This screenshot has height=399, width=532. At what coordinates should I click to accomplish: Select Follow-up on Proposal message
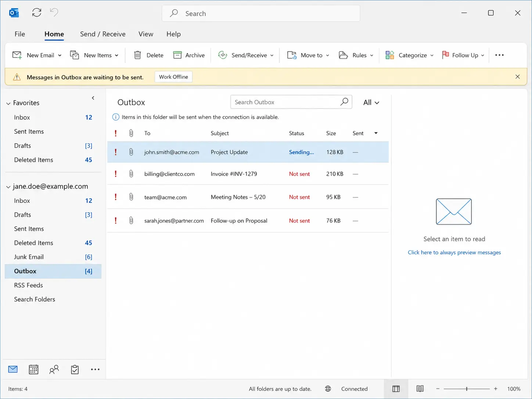tap(248, 220)
